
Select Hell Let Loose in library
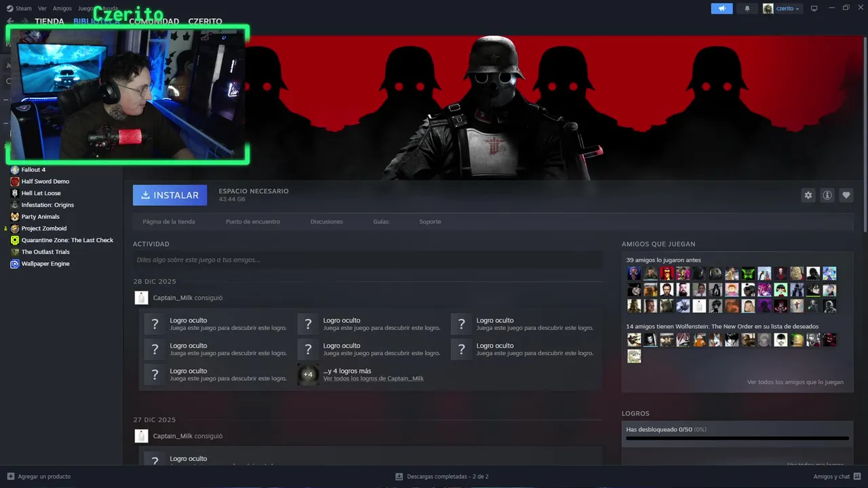(41, 193)
